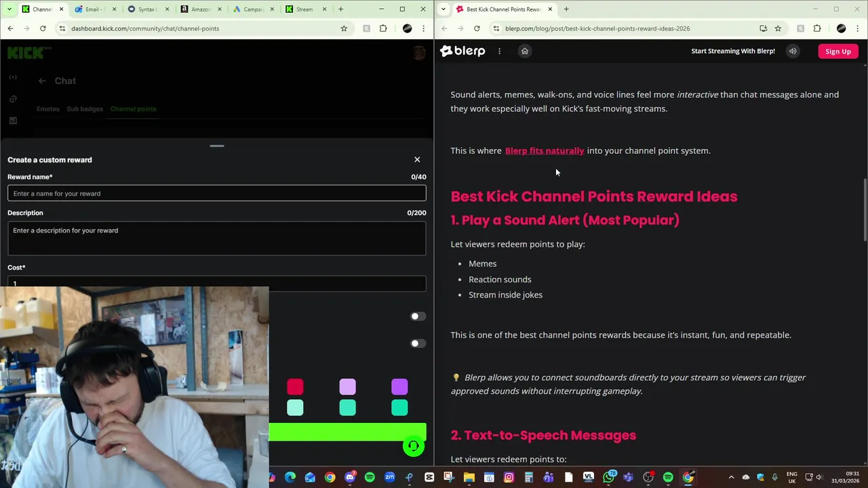Screen dimensions: 868x488
Task: Open the green support headset chat bubble
Action: (x=414, y=446)
